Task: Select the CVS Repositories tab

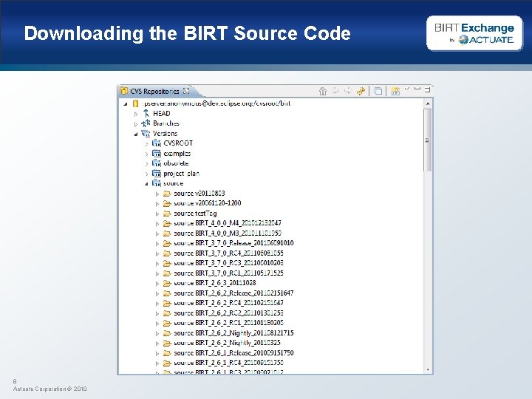Action: pos(154,92)
